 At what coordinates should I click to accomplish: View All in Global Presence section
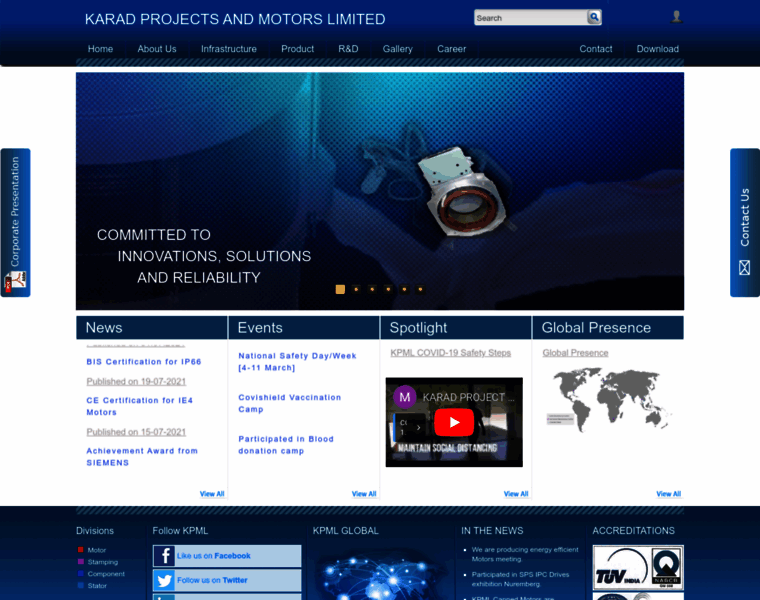668,494
